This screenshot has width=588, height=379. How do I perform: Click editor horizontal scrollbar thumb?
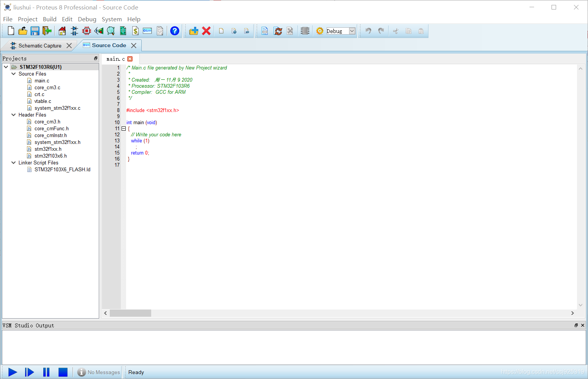click(130, 313)
